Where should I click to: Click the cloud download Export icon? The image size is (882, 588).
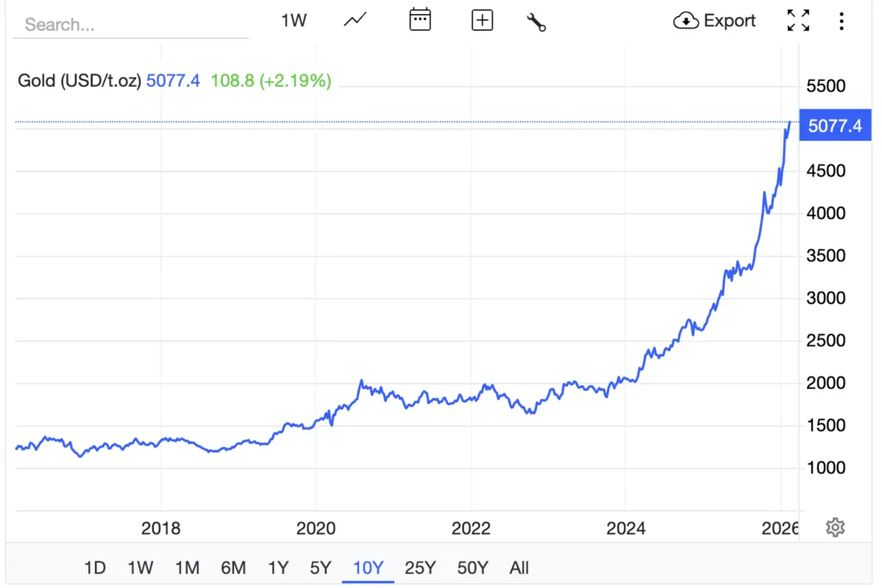coord(686,21)
